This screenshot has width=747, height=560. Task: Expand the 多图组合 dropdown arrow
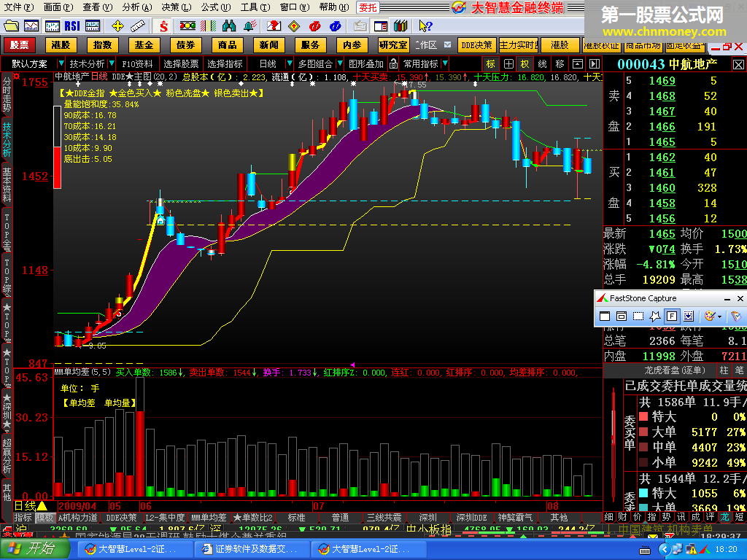(340, 63)
